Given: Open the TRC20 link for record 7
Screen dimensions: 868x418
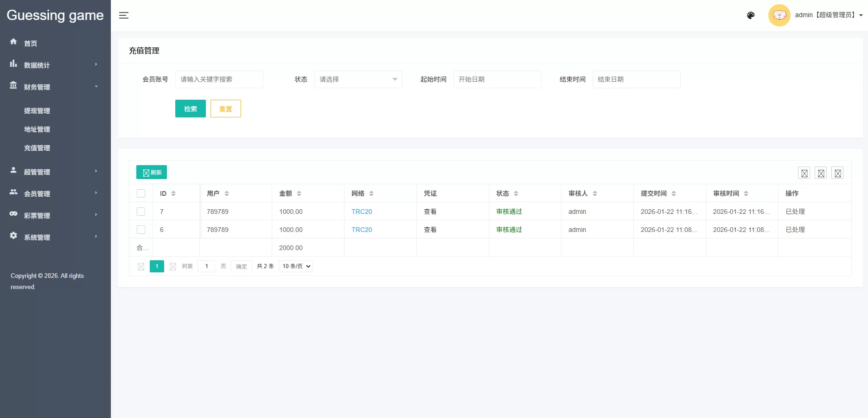Looking at the screenshot, I should click(x=362, y=212).
